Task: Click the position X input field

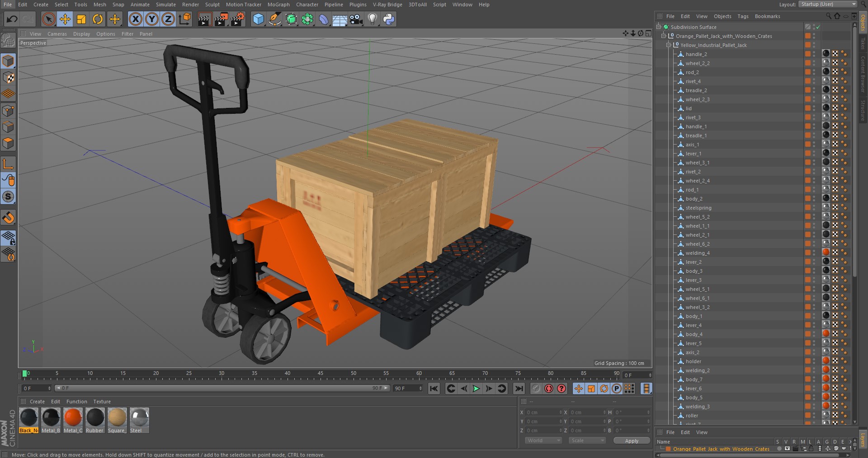Action: pyautogui.click(x=542, y=412)
